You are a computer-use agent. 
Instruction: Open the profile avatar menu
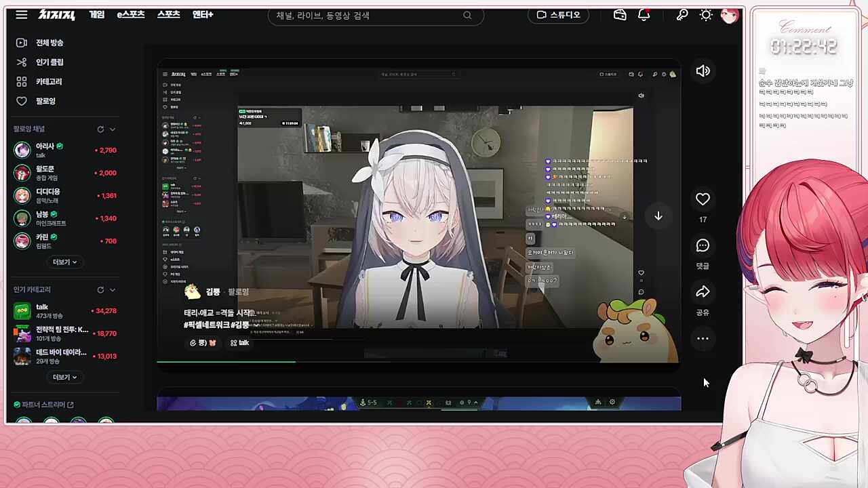click(x=730, y=15)
